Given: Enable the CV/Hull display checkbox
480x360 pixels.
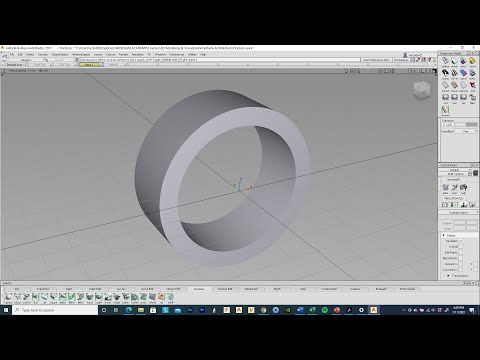Looking at the screenshot, I should coord(460,246).
